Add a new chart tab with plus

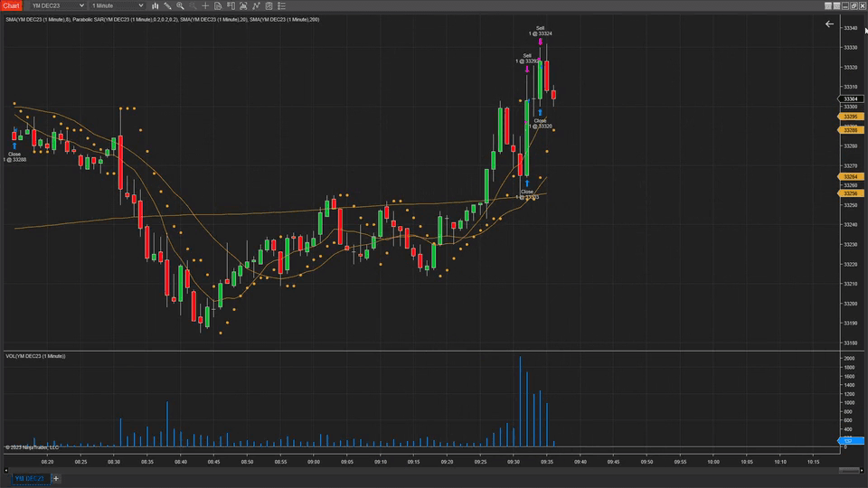pyautogui.click(x=56, y=479)
